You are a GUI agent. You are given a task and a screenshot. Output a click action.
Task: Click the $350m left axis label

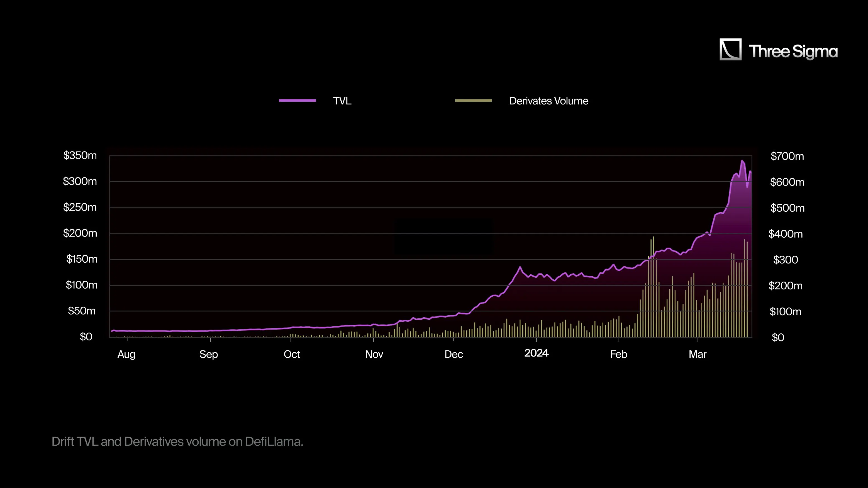click(80, 155)
